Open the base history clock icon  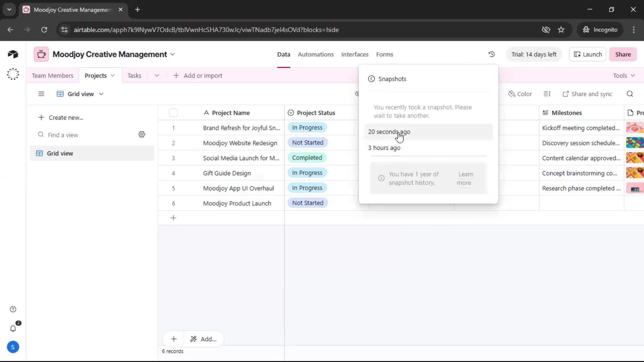491,54
